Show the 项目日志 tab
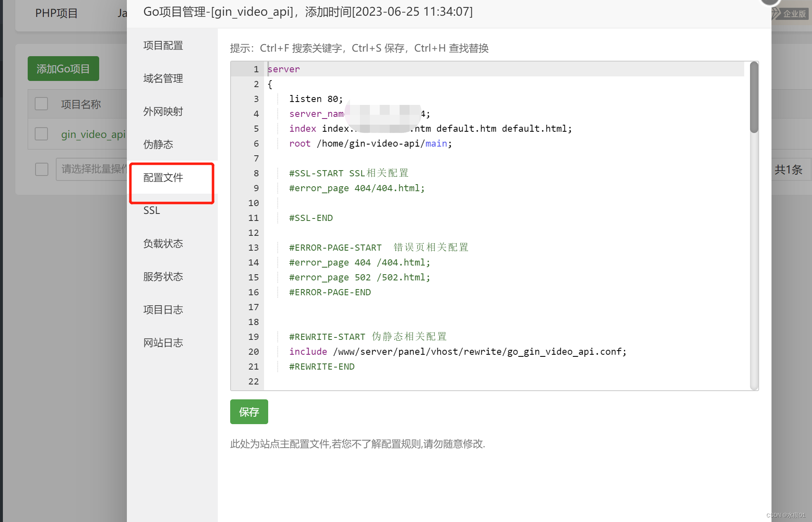Screen dimensions: 812x522 (x=163, y=310)
